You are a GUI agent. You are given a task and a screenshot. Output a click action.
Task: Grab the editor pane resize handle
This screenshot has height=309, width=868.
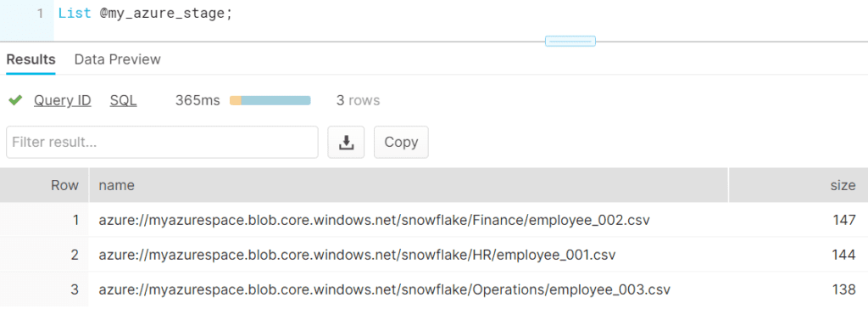click(570, 41)
